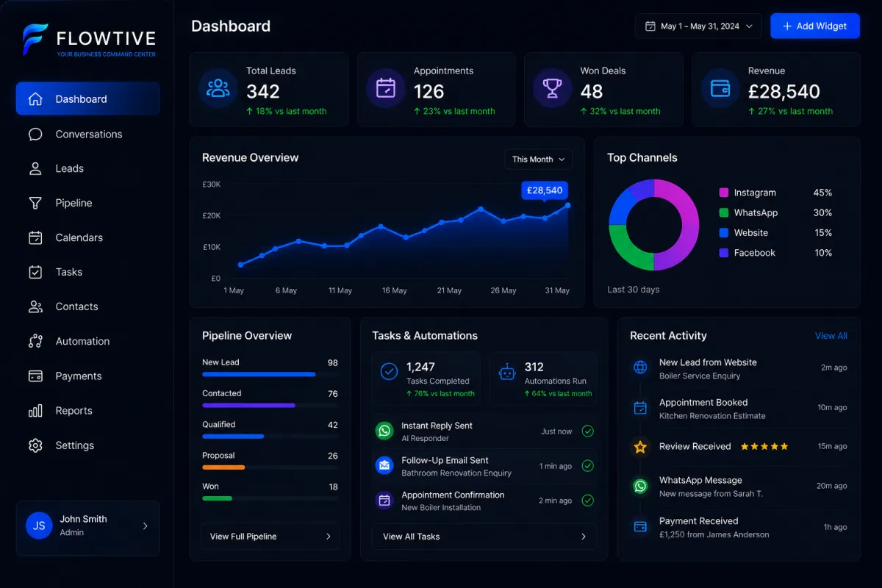Click the globe icon for New Lead from Website
Image resolution: width=882 pixels, height=588 pixels.
coord(640,367)
